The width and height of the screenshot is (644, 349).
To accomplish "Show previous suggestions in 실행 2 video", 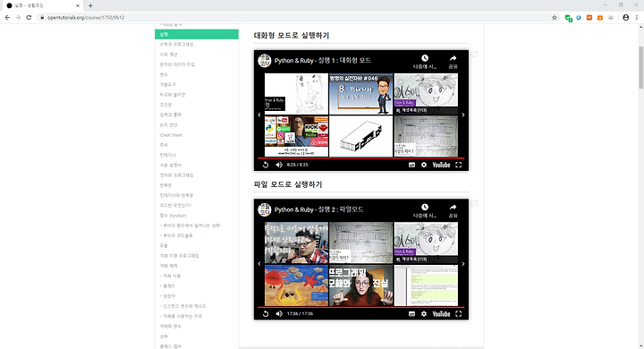I will pyautogui.click(x=259, y=264).
